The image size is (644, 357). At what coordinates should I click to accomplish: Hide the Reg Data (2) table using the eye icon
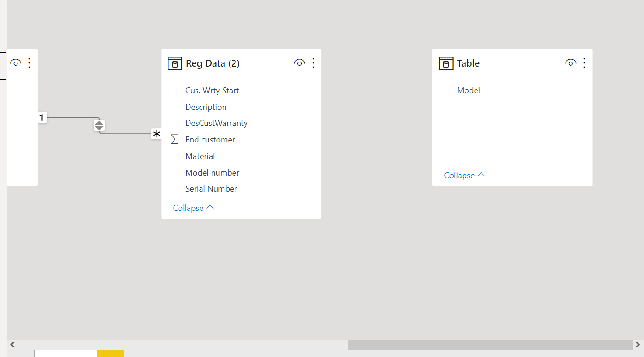pos(299,63)
